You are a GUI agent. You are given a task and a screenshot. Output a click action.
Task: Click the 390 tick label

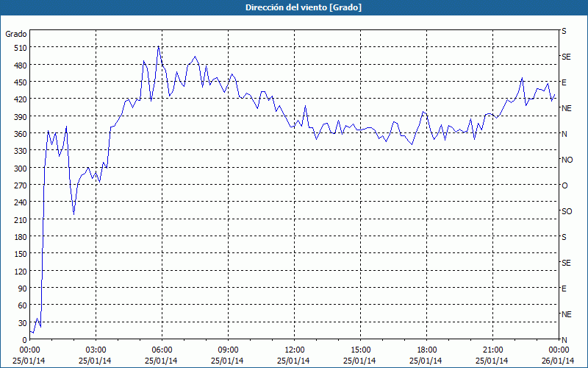pyautogui.click(x=21, y=117)
